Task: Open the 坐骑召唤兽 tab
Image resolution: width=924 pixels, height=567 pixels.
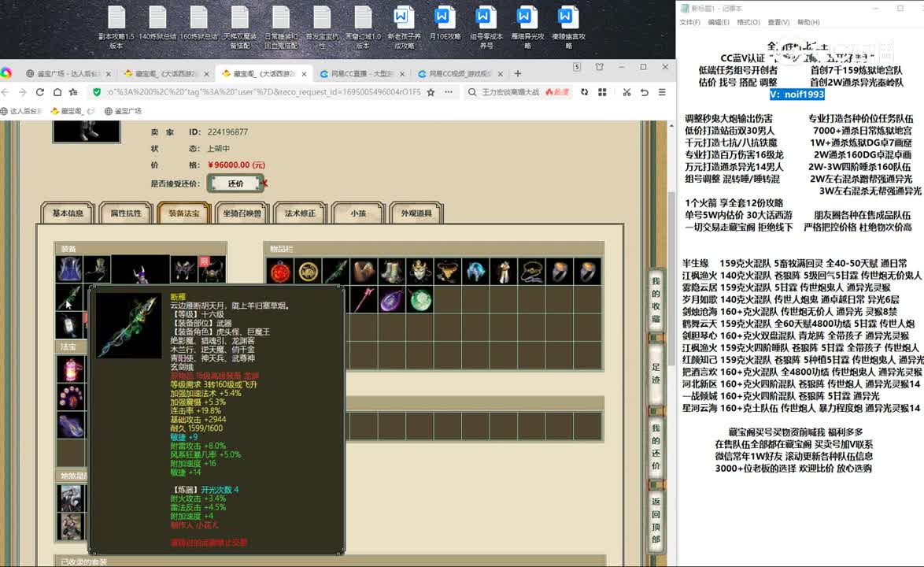Action: [x=242, y=213]
